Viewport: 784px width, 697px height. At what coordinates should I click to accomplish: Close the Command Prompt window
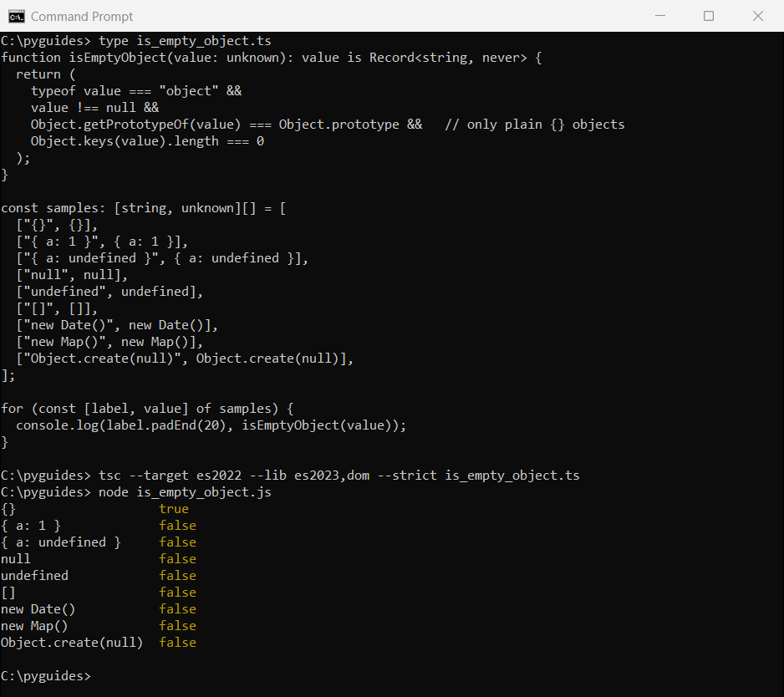tap(758, 16)
